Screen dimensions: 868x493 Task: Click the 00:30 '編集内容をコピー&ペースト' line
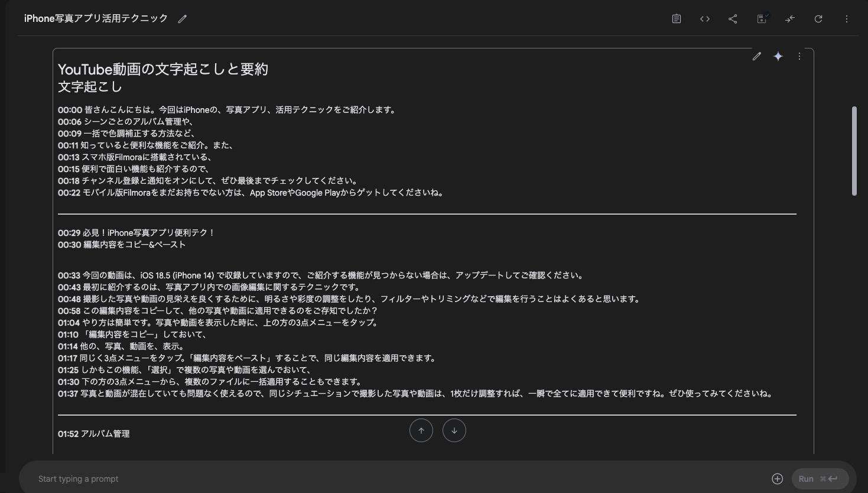pyautogui.click(x=122, y=245)
